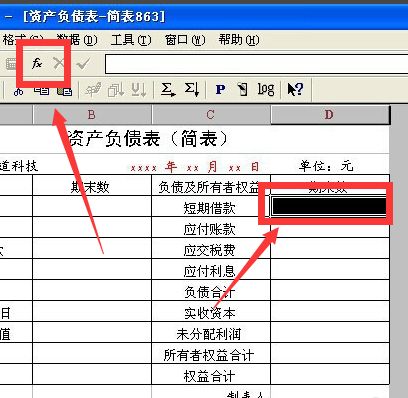Open the 数据(D) menu
Screen dimensions: 408x398
pyautogui.click(x=77, y=40)
